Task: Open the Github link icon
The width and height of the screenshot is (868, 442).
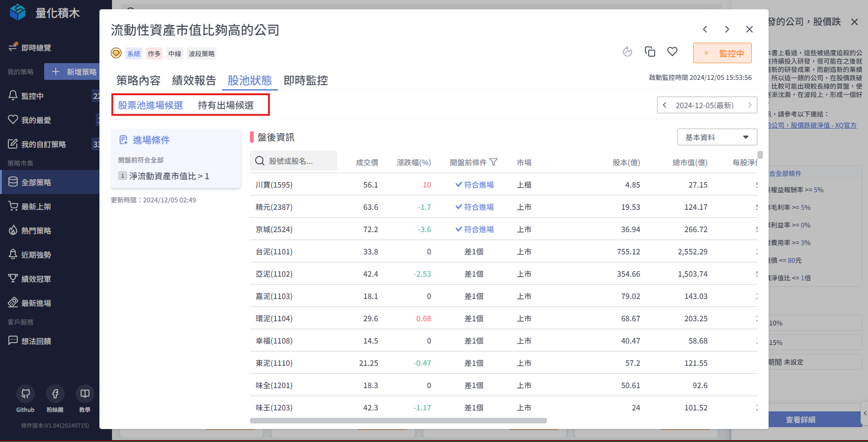Action: click(x=26, y=394)
